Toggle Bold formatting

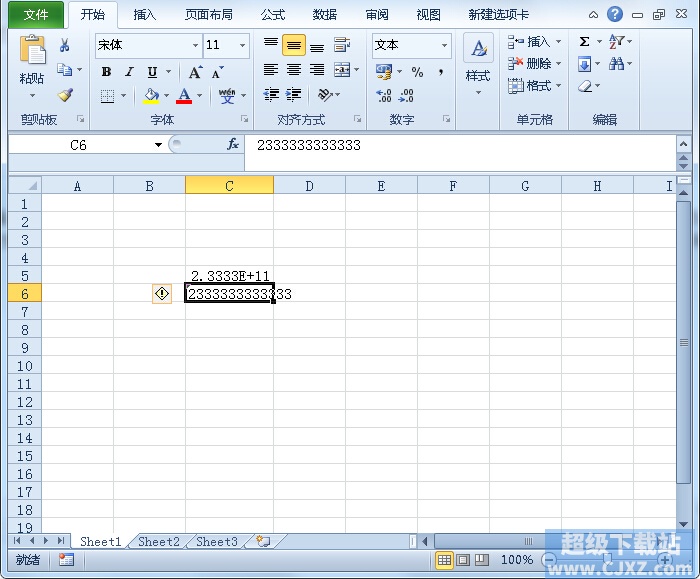click(x=106, y=72)
